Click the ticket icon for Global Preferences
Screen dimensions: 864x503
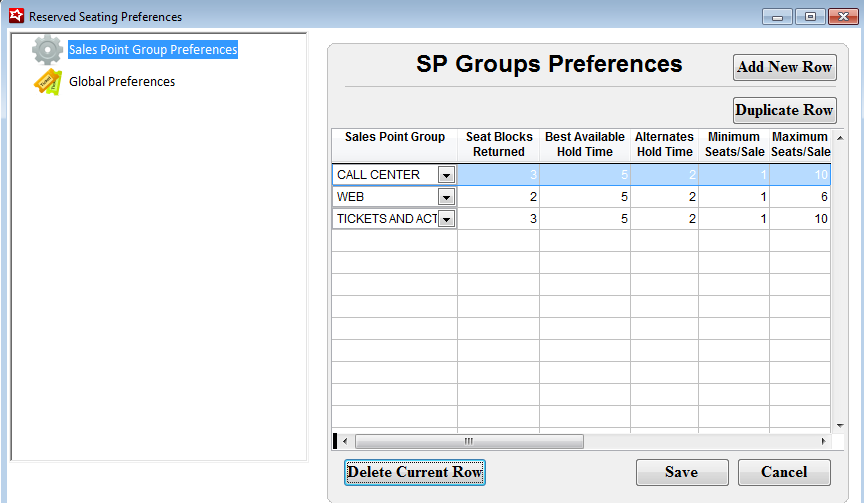[47, 82]
